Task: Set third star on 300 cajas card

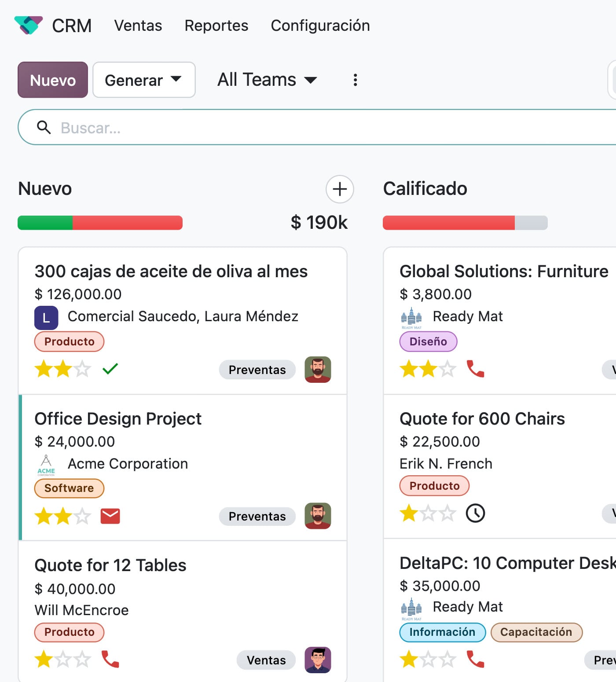Action: click(x=82, y=369)
